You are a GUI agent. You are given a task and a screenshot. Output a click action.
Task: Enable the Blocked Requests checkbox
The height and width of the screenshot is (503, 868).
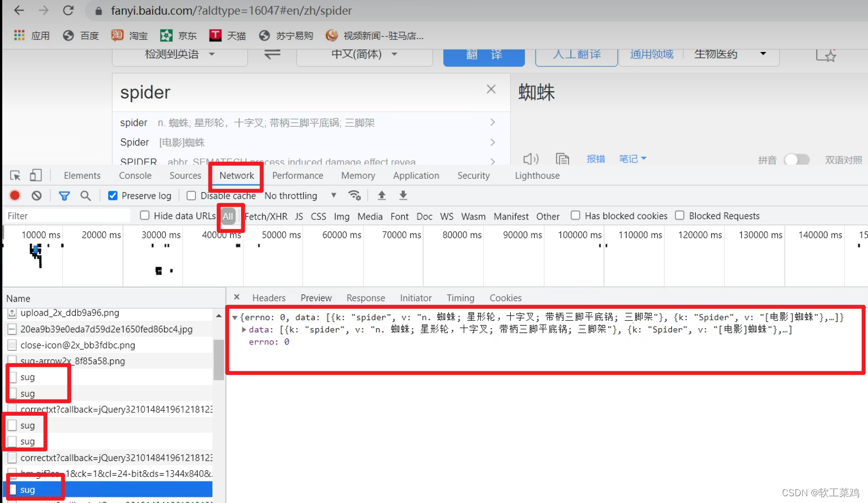click(680, 215)
